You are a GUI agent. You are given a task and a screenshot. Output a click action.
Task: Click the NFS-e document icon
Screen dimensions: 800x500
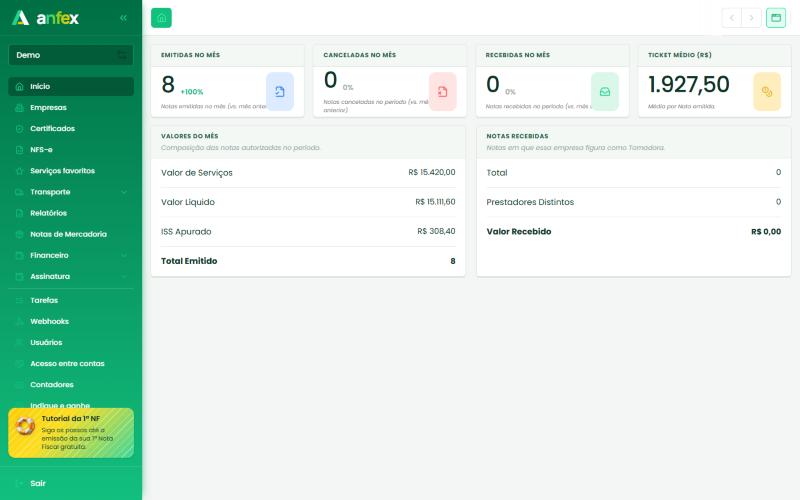pyautogui.click(x=19, y=150)
